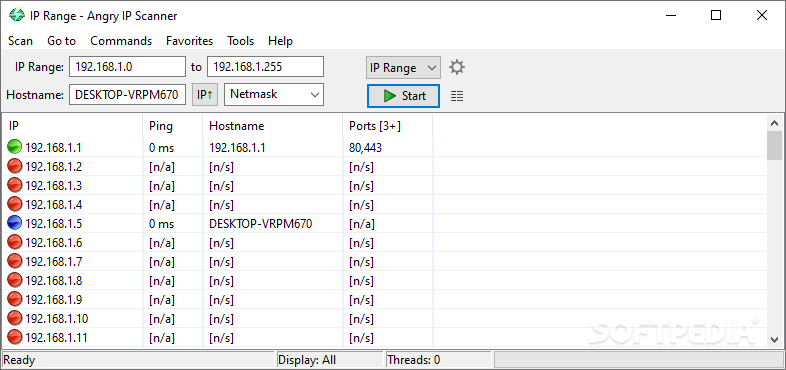This screenshot has width=786, height=370.
Task: Select the blue status dot for 192.168.1.5
Action: coord(15,224)
